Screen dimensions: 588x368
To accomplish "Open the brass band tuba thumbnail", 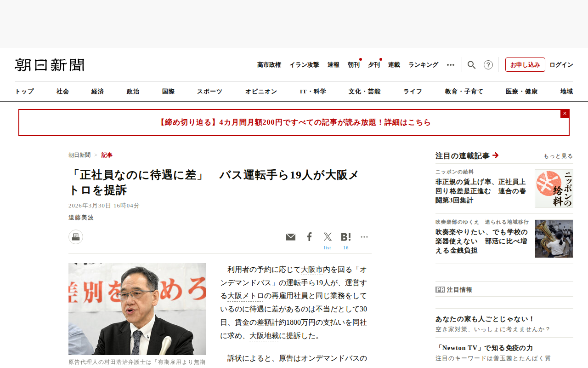I will pyautogui.click(x=554, y=239).
